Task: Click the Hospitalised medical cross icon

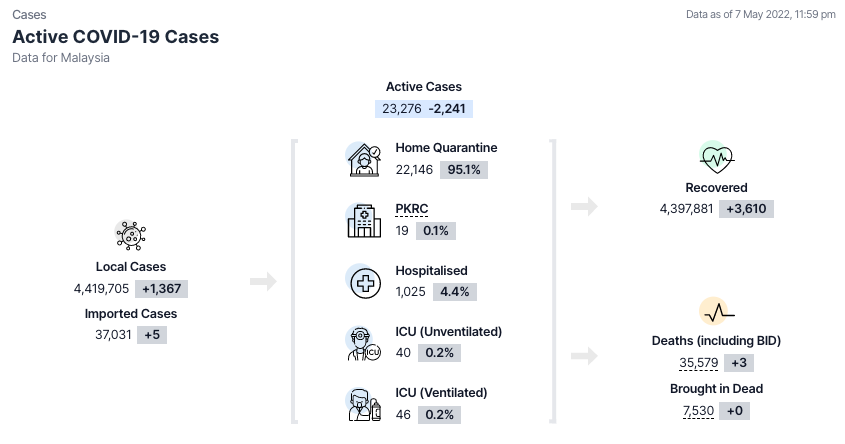Action: 364,282
